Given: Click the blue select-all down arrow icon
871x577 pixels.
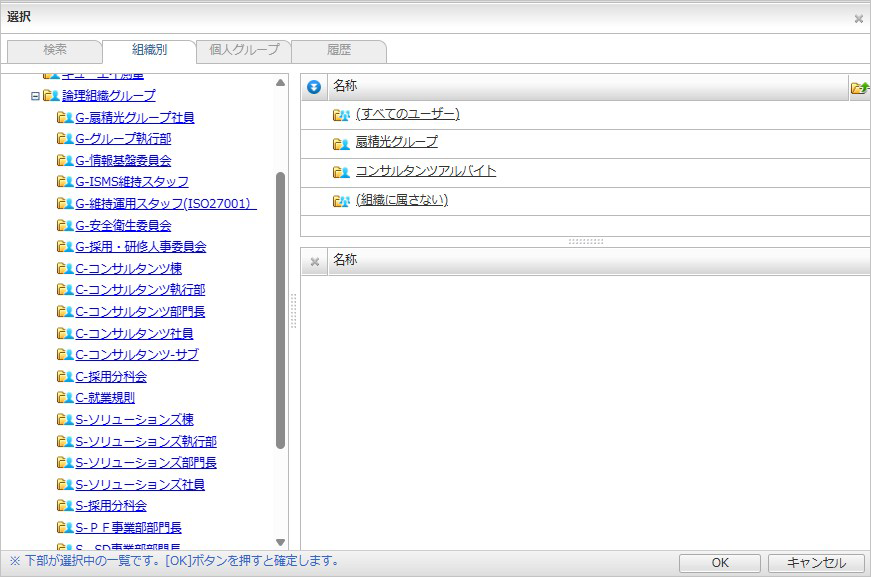Looking at the screenshot, I should (x=314, y=87).
